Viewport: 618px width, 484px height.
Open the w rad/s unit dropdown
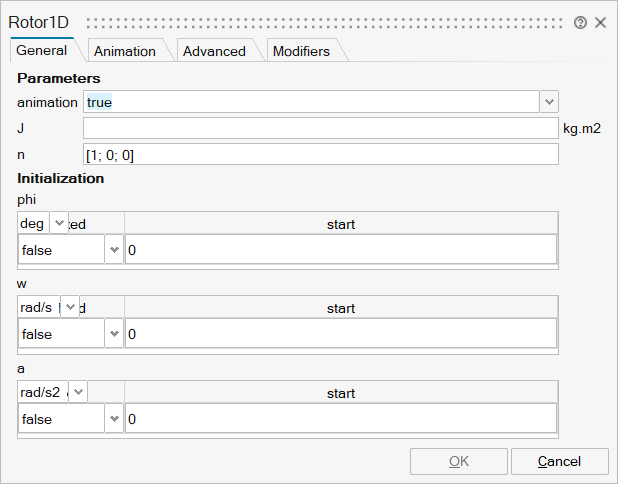(x=69, y=307)
